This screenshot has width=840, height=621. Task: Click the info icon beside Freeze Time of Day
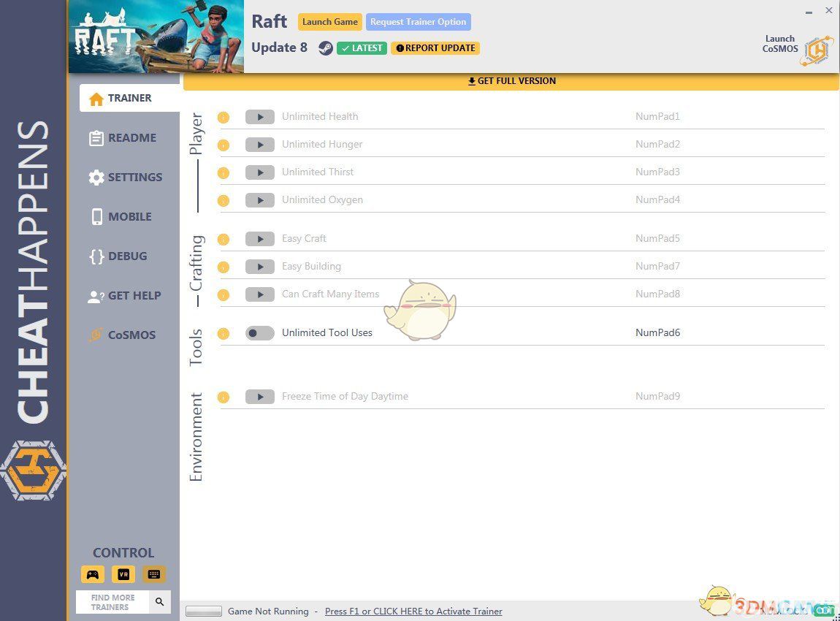pyautogui.click(x=224, y=397)
